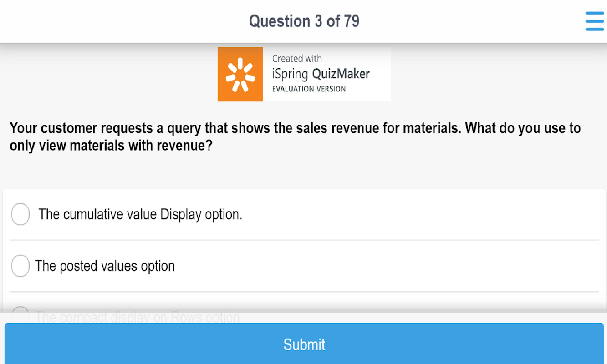The width and height of the screenshot is (607, 364).
Task: Click the EVALUATION VERSION label
Action: click(309, 89)
